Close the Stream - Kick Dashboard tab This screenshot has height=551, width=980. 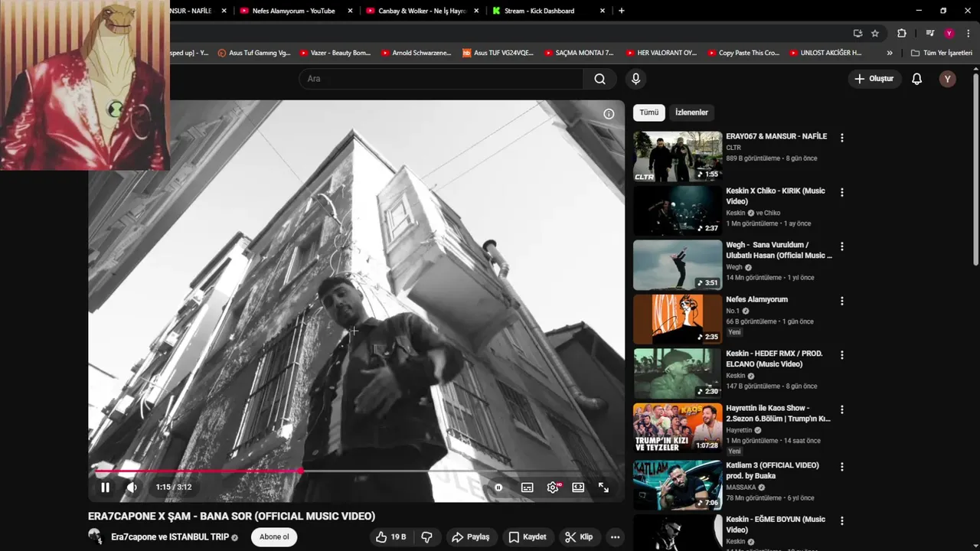603,11
